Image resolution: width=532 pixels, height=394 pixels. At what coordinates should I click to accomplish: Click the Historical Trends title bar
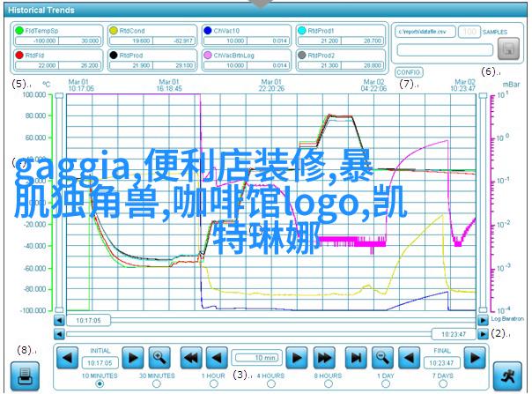[266, 11]
